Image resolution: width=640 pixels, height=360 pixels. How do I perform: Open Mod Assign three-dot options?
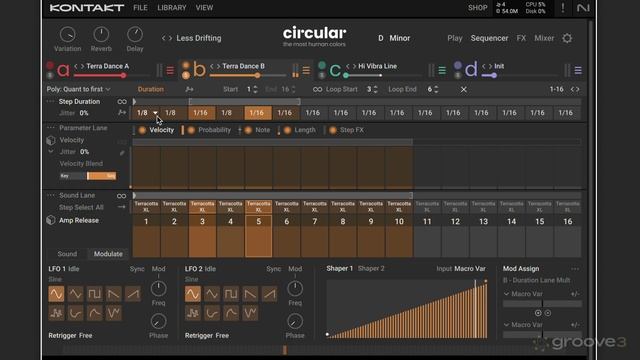(x=575, y=269)
